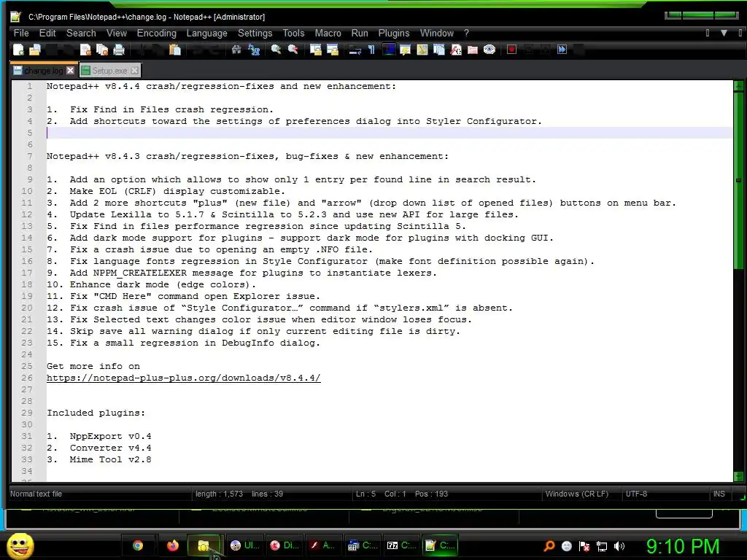Show the Function List toolbar icon
This screenshot has height=560, width=747.
456,50
